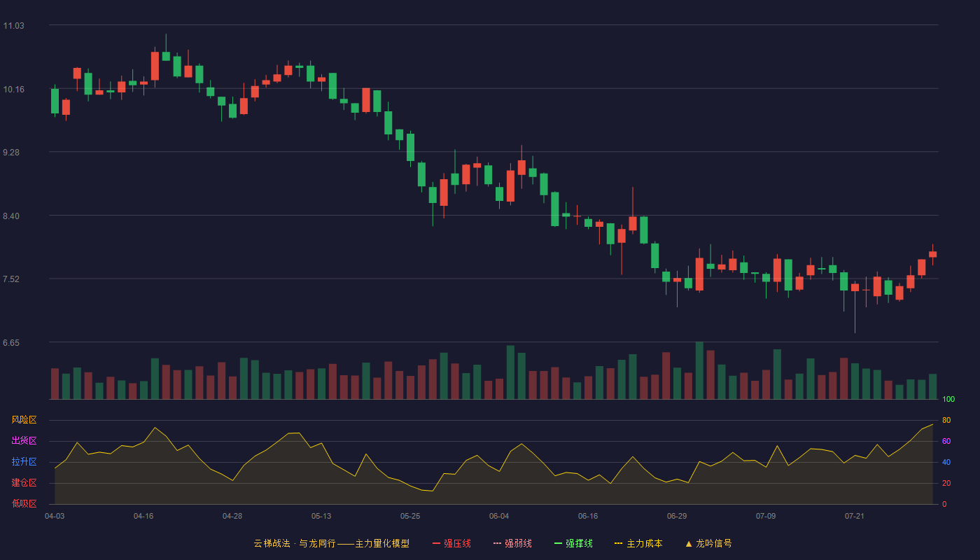Image resolution: width=980 pixels, height=560 pixels.
Task: Select the 20 indicator axis value
Action: click(946, 483)
